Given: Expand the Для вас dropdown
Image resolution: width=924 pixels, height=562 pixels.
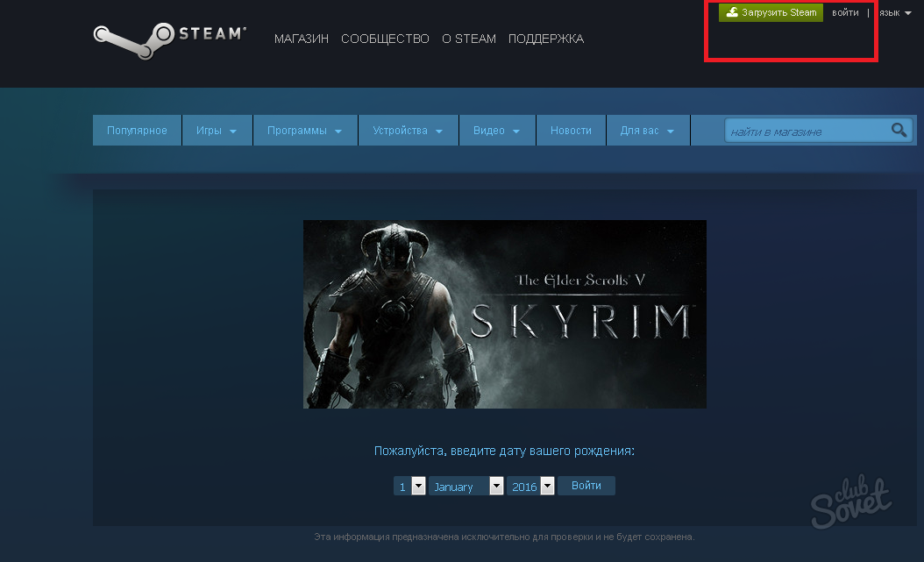Looking at the screenshot, I should click(648, 130).
